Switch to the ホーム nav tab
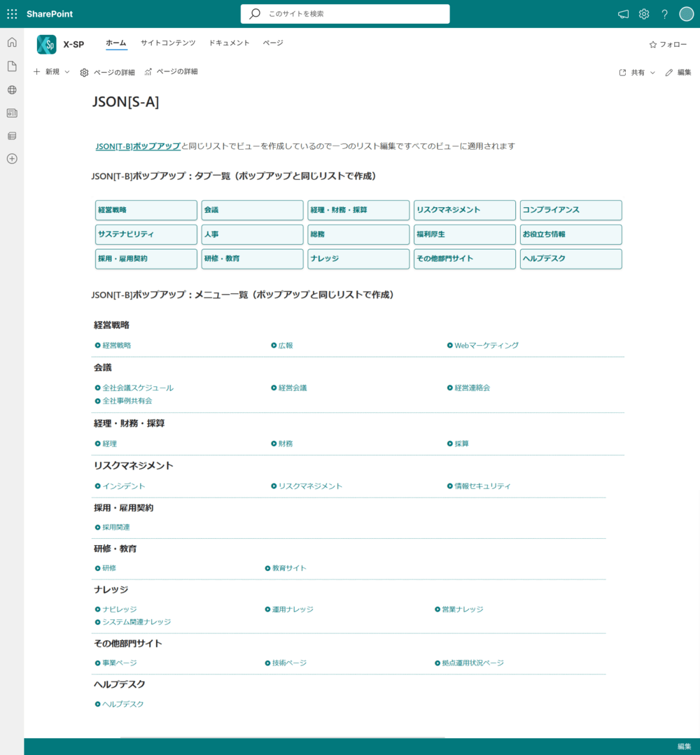 [116, 43]
